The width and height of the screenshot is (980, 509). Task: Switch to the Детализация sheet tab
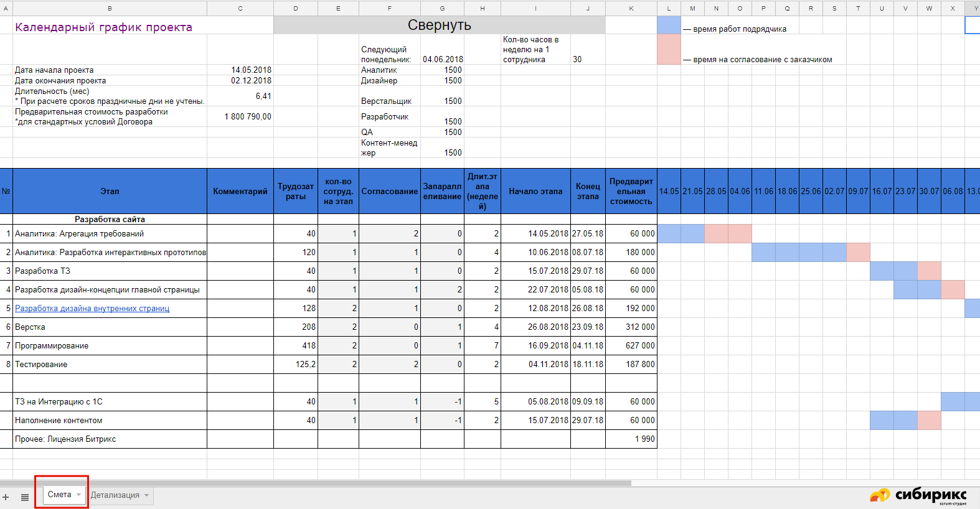pyautogui.click(x=115, y=495)
